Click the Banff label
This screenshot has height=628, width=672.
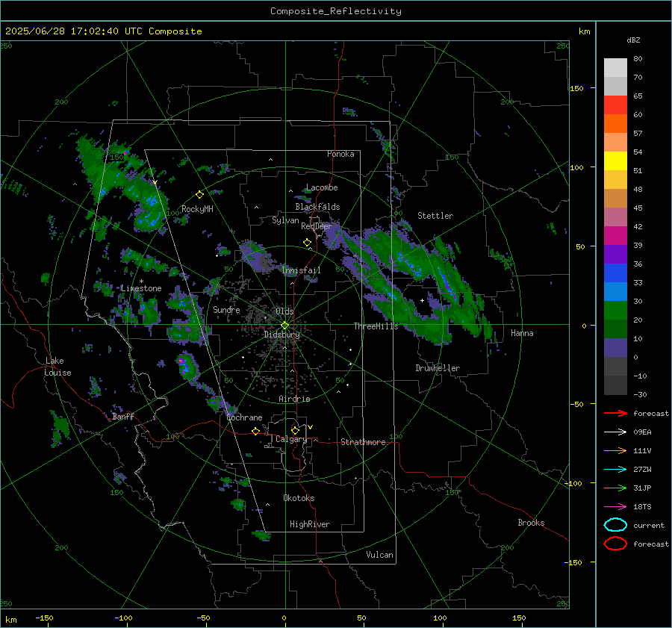[x=123, y=416]
